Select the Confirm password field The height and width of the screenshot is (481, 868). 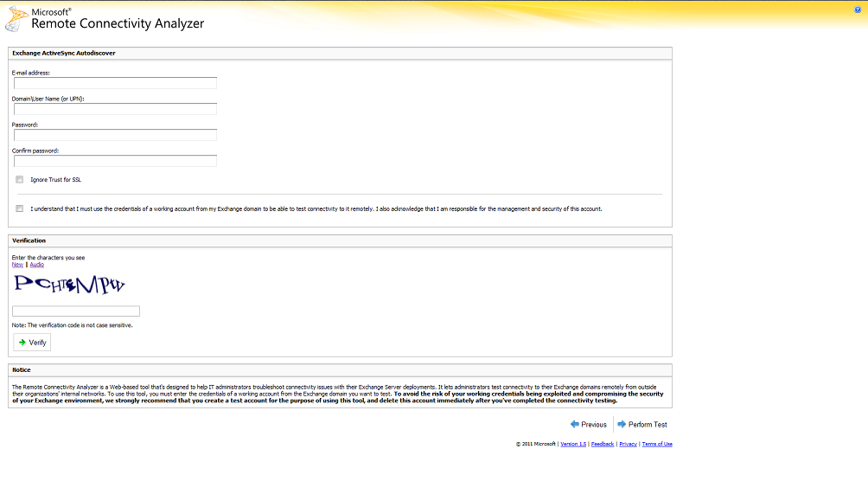click(x=115, y=161)
